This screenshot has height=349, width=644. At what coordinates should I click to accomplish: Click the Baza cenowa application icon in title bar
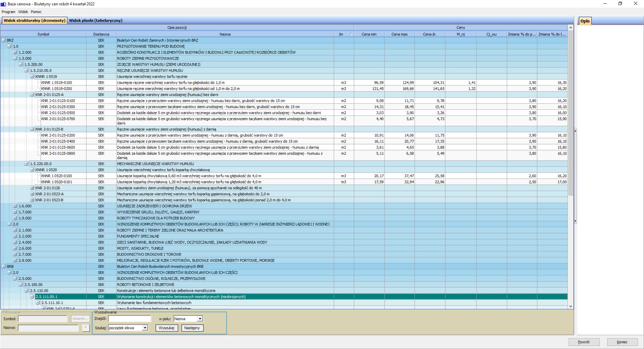tap(4, 4)
